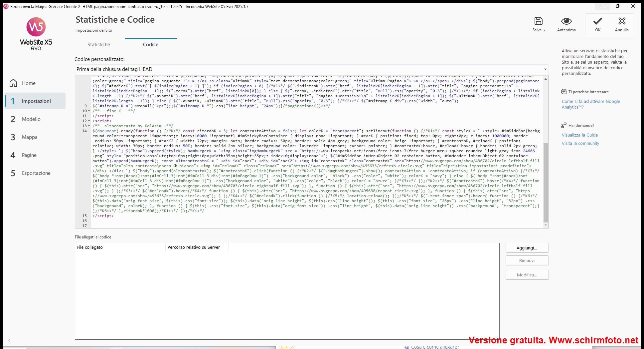Open the 'Visualizza la Guida' link
Screen dimensions: 644x349
[579, 135]
